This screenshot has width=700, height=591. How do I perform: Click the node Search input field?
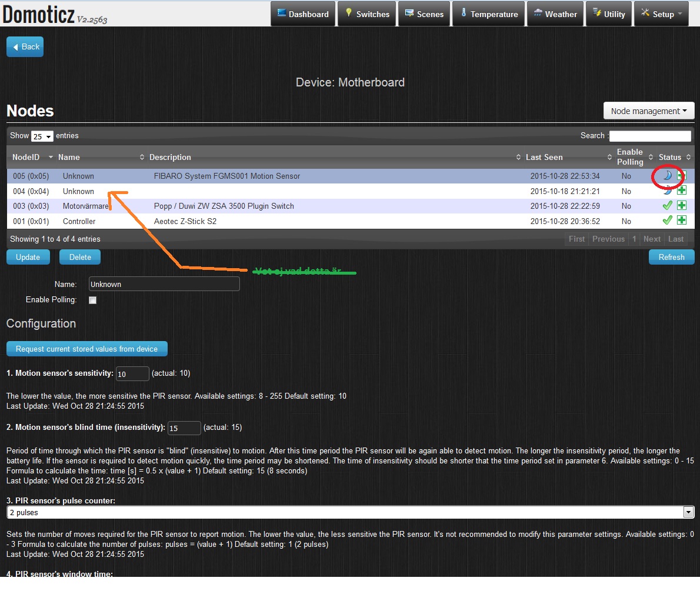[649, 136]
